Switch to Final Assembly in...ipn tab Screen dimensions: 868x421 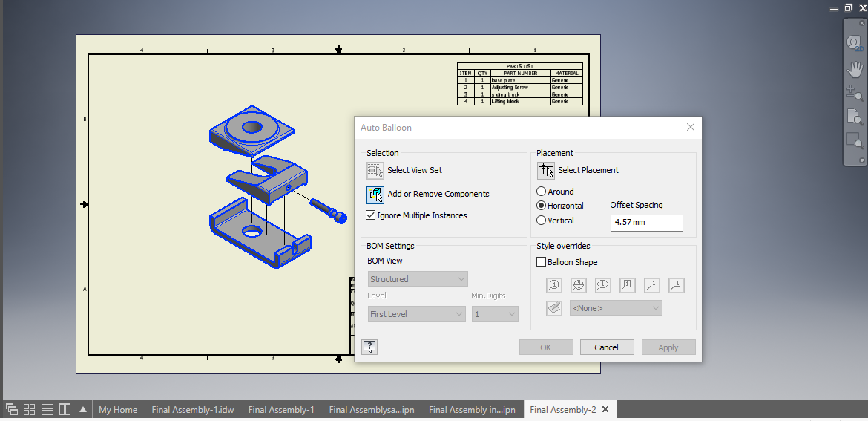(x=472, y=410)
